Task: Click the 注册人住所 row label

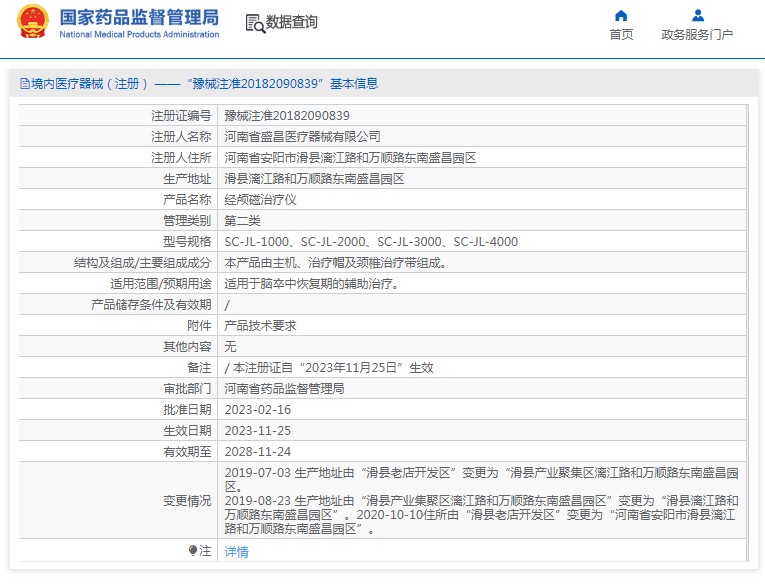Action: coord(181,158)
